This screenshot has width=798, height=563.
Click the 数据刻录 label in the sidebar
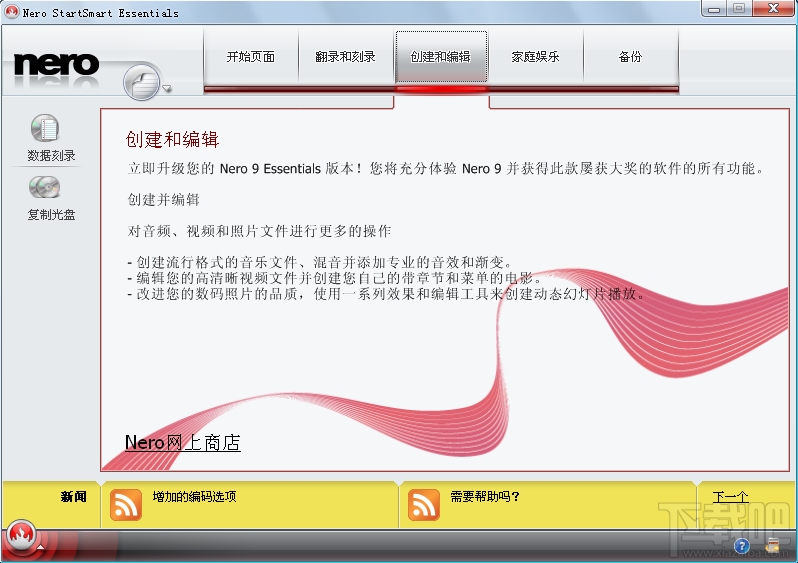tap(51, 155)
